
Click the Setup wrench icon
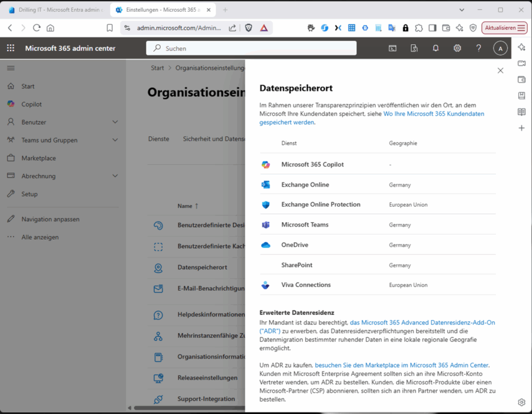(x=11, y=194)
